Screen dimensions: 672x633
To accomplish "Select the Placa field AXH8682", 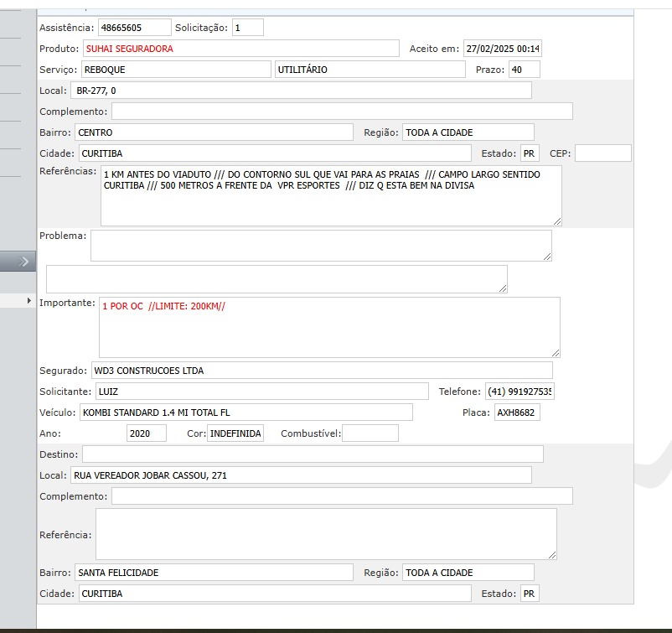I will tap(516, 412).
